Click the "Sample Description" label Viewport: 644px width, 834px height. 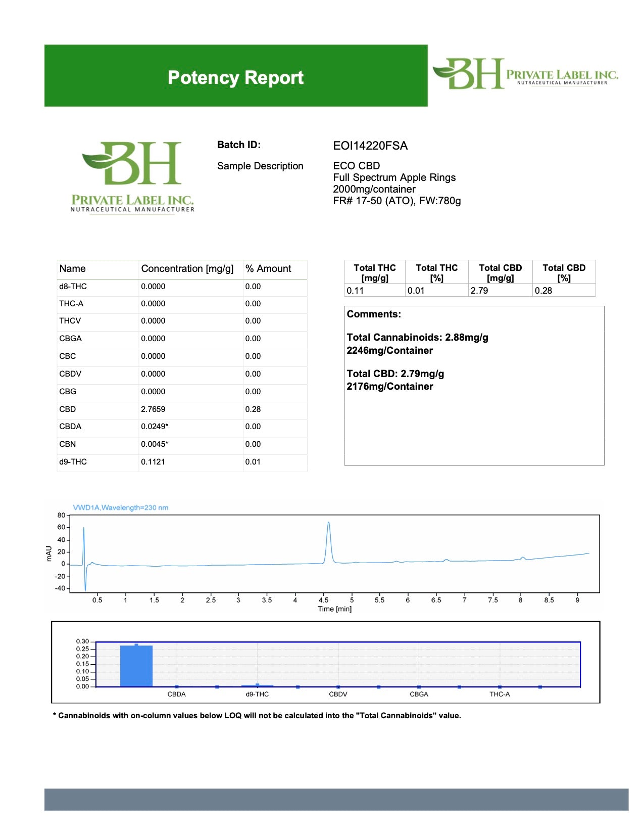coord(260,166)
